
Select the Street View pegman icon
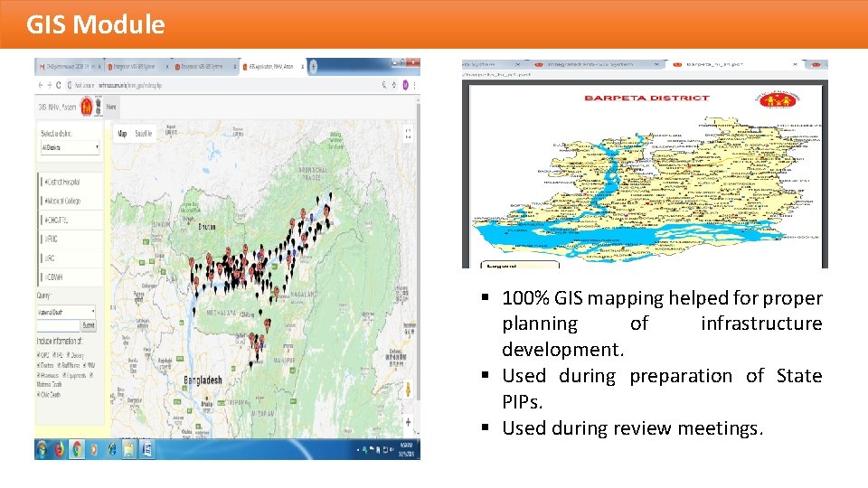pos(408,389)
